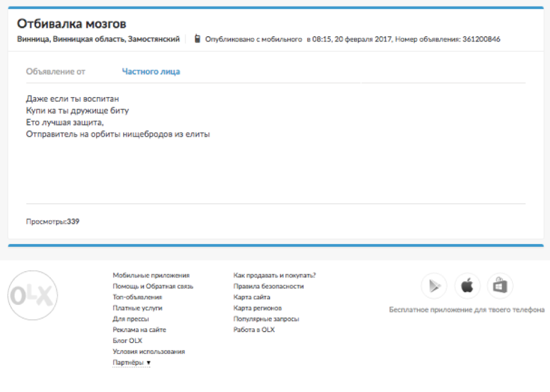Image resolution: width=550 pixels, height=392 pixels.
Task: Open the Топ-объявления link
Action: tap(137, 297)
